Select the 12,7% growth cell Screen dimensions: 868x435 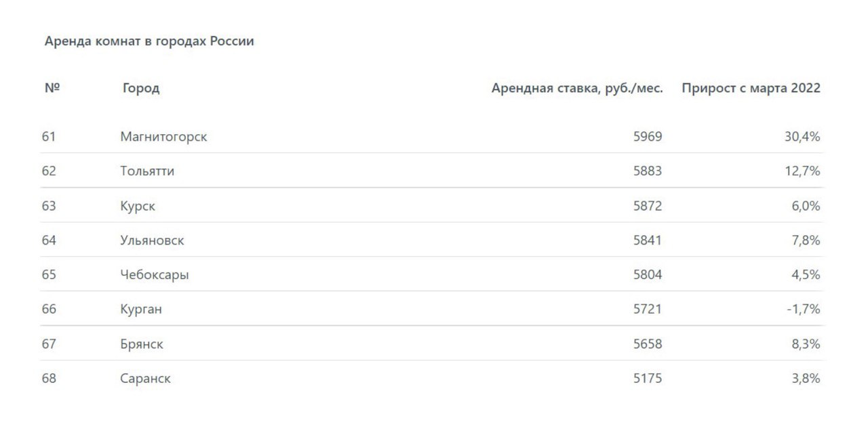click(803, 171)
